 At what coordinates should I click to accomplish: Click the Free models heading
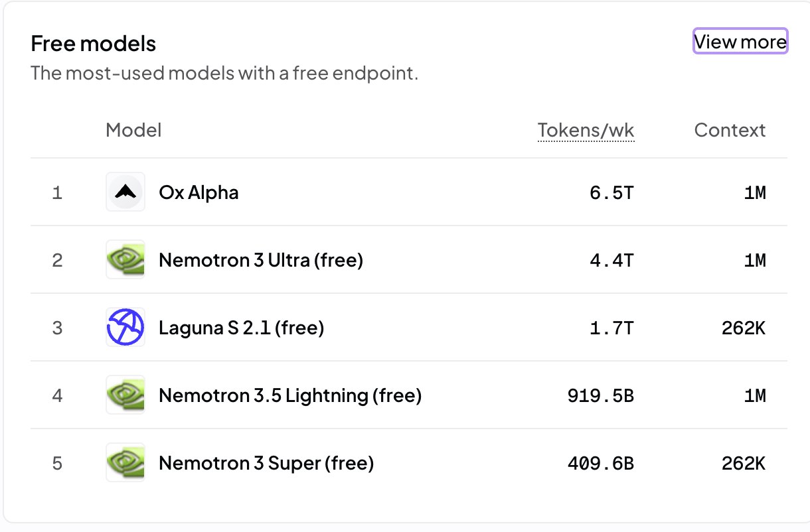coord(94,44)
